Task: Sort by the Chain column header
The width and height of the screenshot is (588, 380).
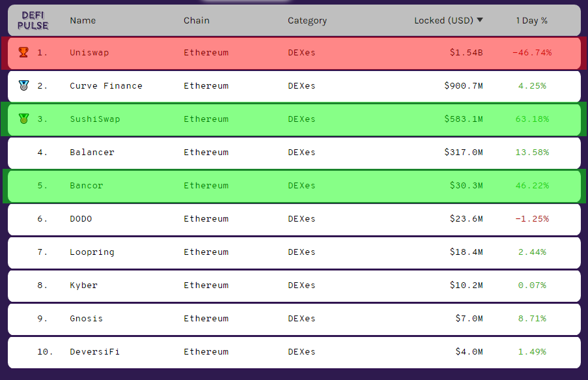Action: [x=197, y=20]
